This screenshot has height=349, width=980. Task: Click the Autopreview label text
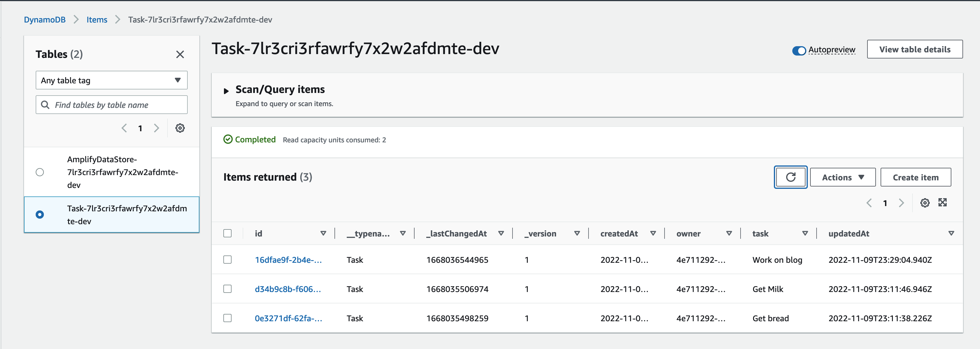pyautogui.click(x=832, y=50)
